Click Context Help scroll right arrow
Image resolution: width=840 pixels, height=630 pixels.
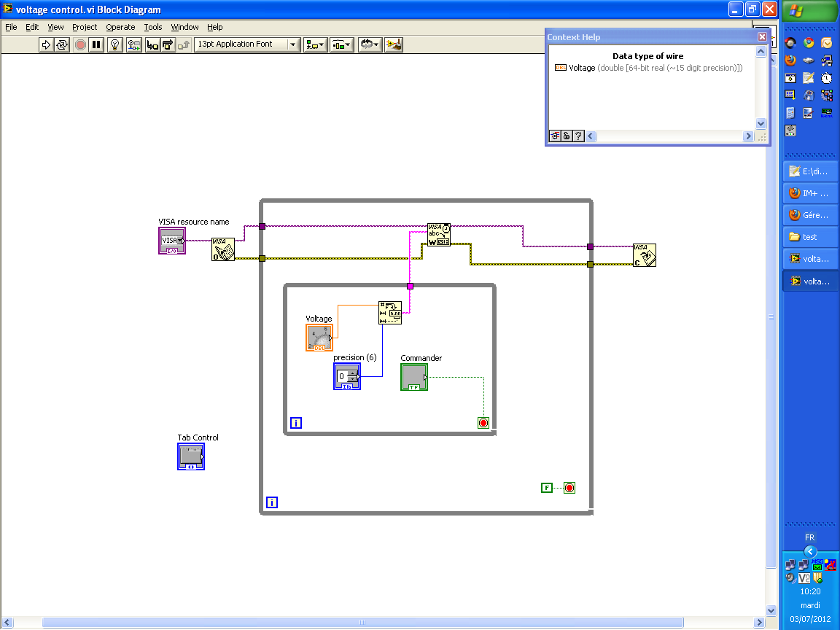(748, 136)
